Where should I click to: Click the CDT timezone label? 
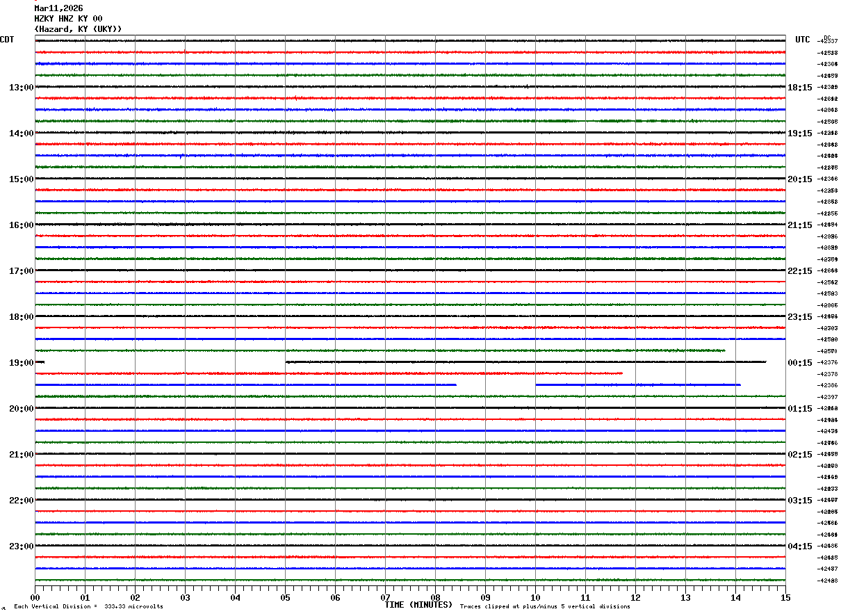click(x=7, y=40)
